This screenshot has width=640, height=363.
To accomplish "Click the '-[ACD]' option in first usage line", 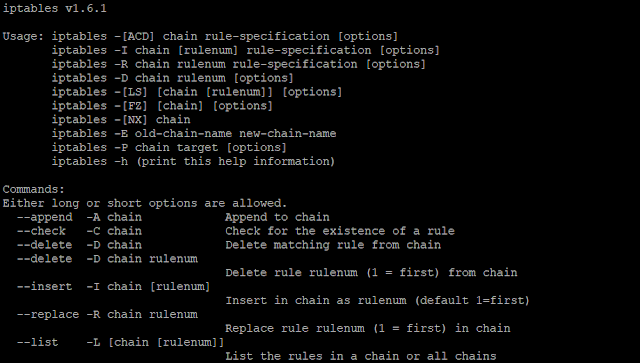I will pyautogui.click(x=134, y=36).
